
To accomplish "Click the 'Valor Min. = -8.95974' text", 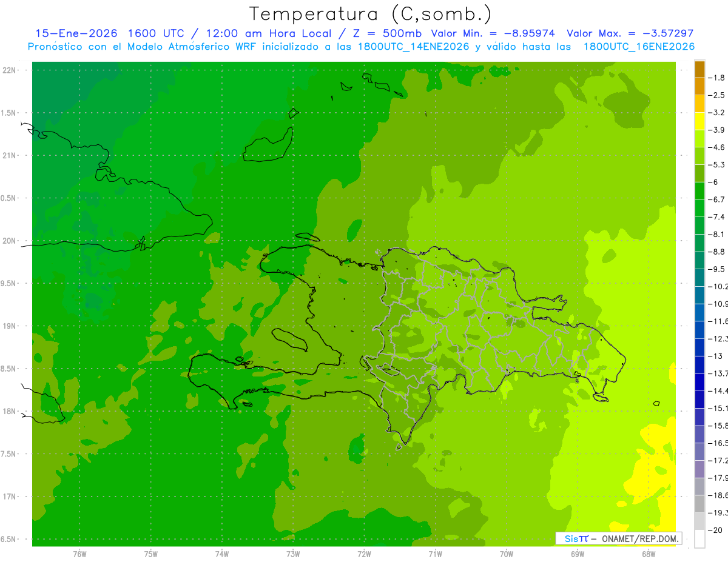I will (x=492, y=33).
